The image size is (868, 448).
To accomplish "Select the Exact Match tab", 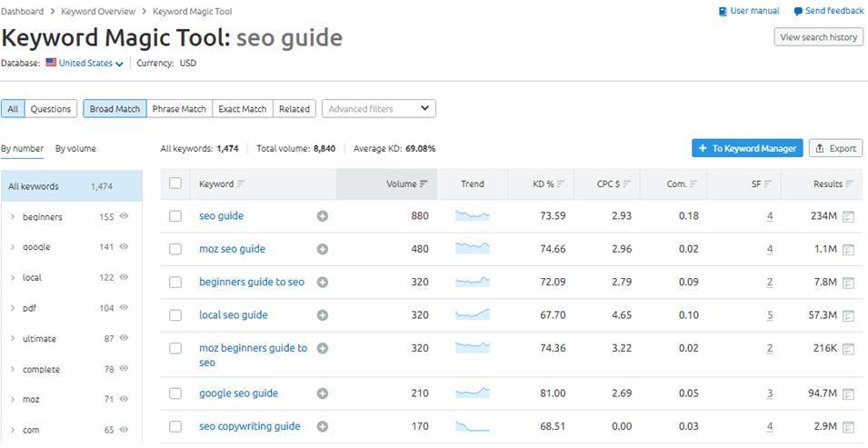I will coord(243,108).
